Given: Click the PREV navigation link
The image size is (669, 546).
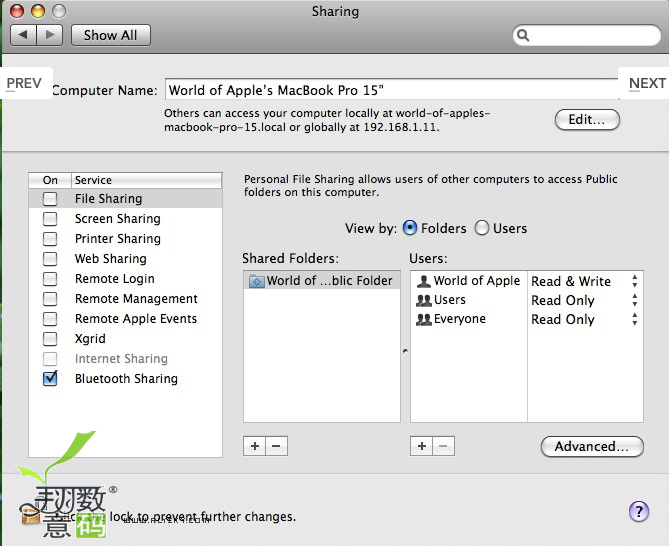Looking at the screenshot, I should tap(24, 83).
